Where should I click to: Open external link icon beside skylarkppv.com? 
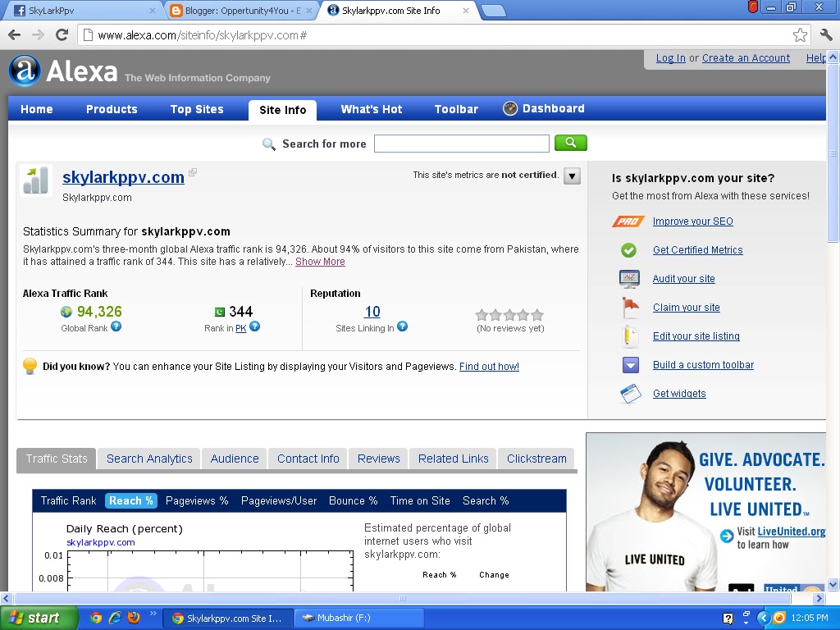click(x=193, y=172)
